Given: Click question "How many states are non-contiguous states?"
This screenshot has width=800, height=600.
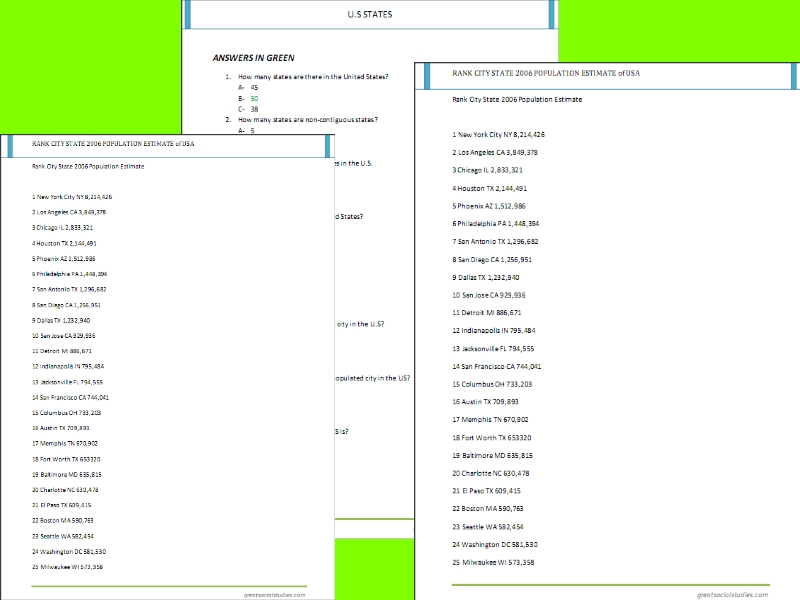Looking at the screenshot, I should point(308,120).
